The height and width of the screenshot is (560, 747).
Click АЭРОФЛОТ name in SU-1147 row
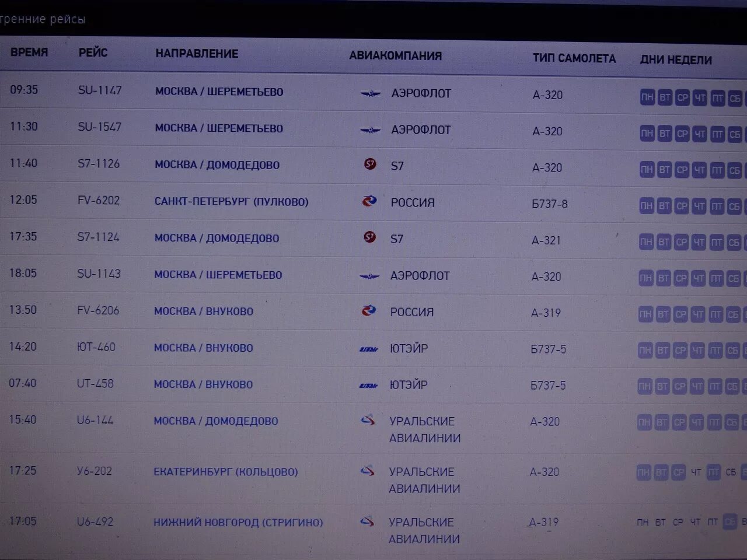pos(421,93)
